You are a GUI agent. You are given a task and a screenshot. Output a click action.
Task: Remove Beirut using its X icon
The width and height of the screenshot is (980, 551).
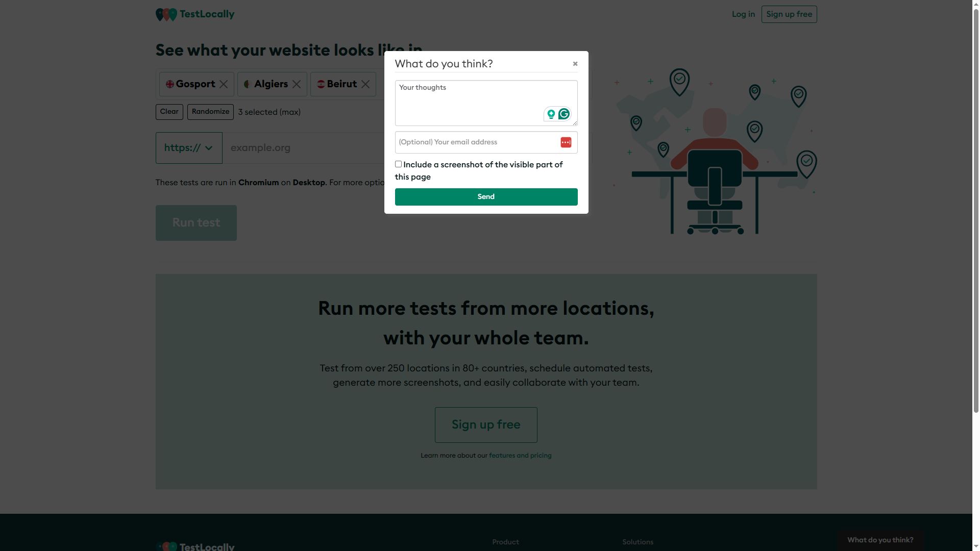point(365,84)
